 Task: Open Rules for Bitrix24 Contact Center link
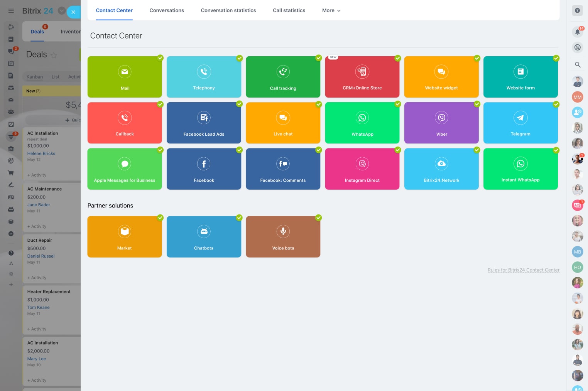click(523, 270)
